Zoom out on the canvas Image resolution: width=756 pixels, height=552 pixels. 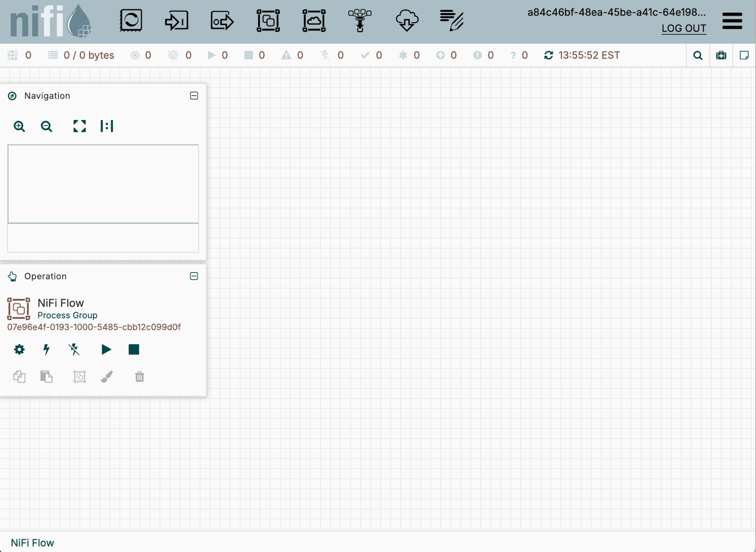click(46, 126)
